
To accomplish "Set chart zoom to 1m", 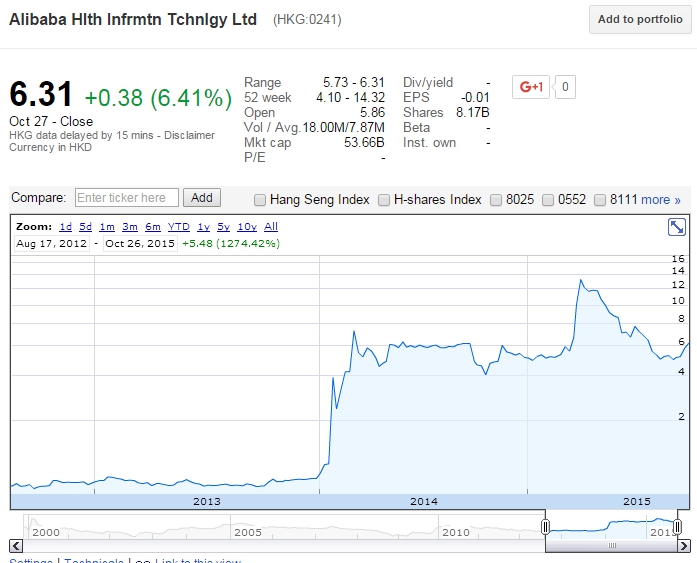I will click(107, 227).
